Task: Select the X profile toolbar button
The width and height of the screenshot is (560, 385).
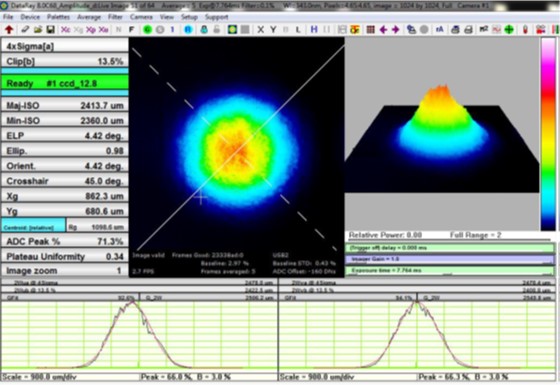Action: click(261, 30)
